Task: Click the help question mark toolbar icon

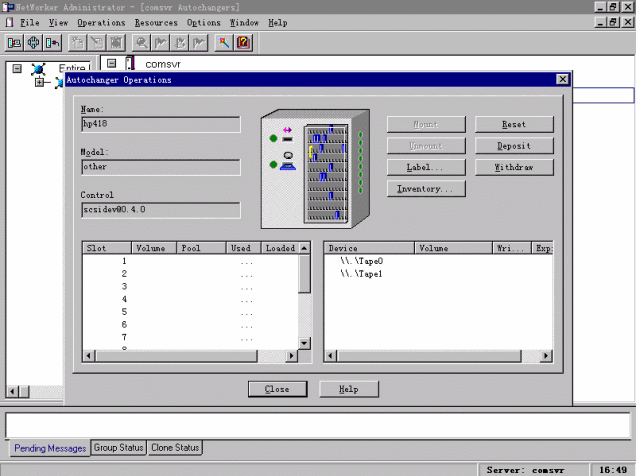Action: click(243, 43)
